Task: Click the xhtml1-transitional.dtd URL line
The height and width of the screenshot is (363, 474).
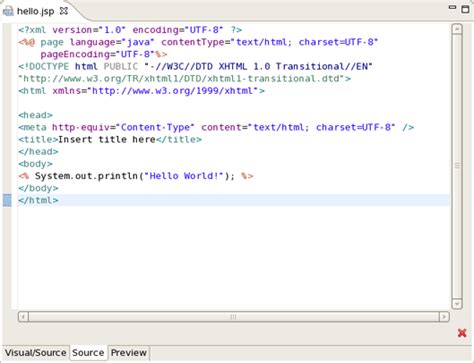Action: click(185, 79)
